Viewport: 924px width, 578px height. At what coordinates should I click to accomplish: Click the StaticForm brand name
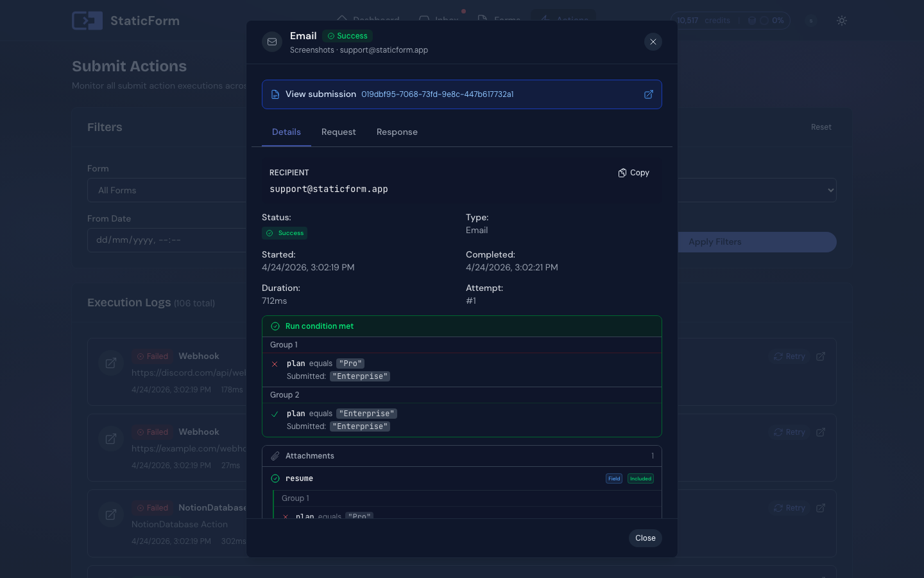(145, 21)
